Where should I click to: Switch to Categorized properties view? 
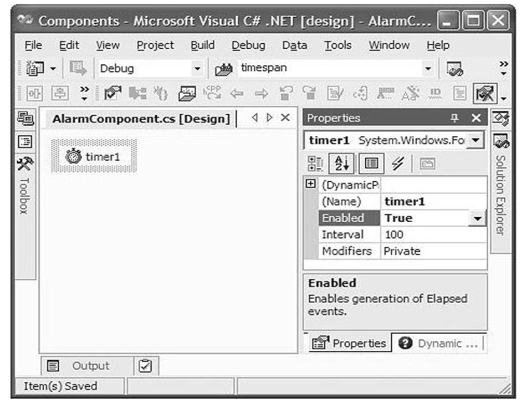pos(315,163)
